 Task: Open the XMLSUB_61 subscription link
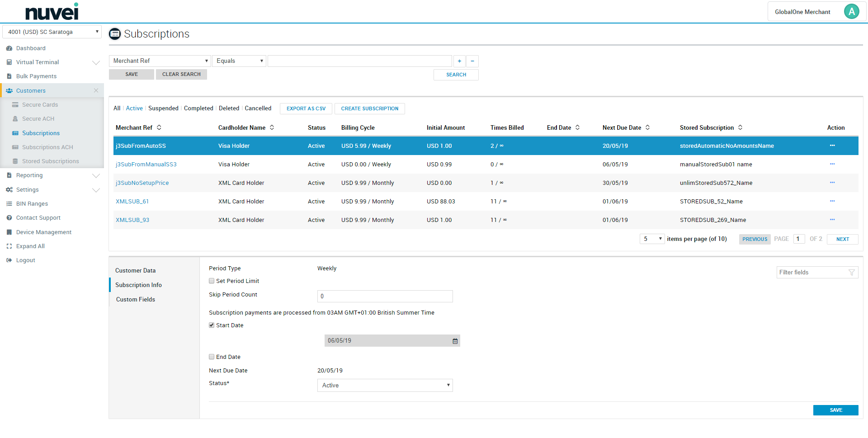tap(132, 202)
